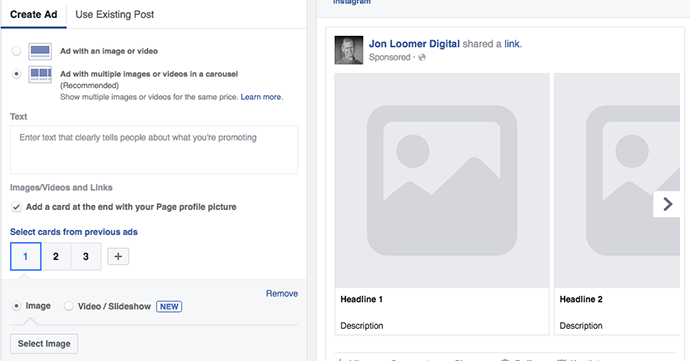Click the Jon Loomer profile picture

pos(349,50)
